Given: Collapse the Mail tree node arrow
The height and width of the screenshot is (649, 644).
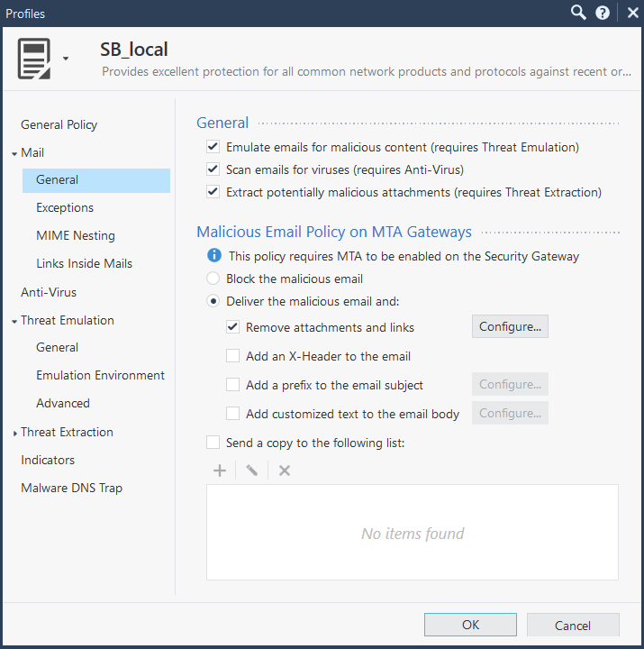Looking at the screenshot, I should 14,153.
